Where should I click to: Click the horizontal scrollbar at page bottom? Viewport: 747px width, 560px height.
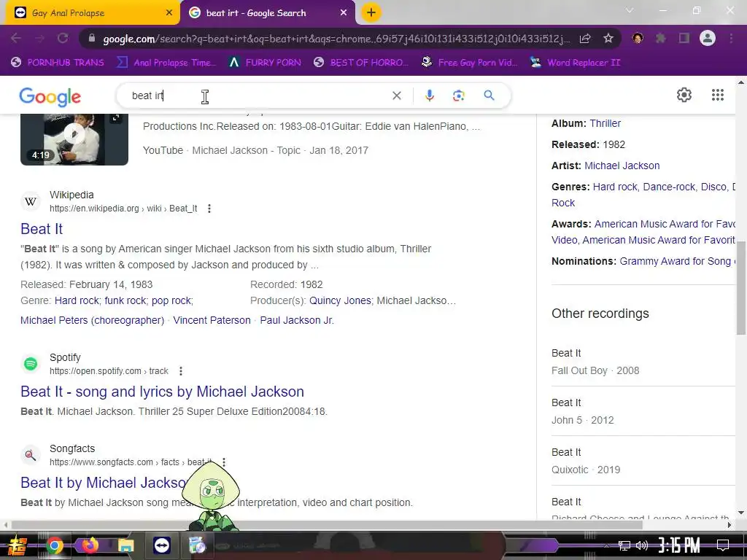point(327,525)
